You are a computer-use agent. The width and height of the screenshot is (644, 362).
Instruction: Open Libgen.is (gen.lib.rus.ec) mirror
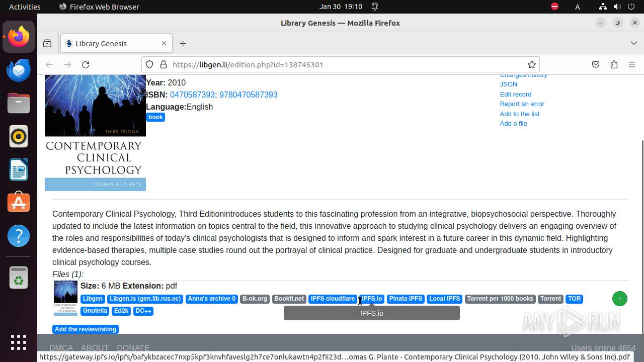tap(145, 299)
